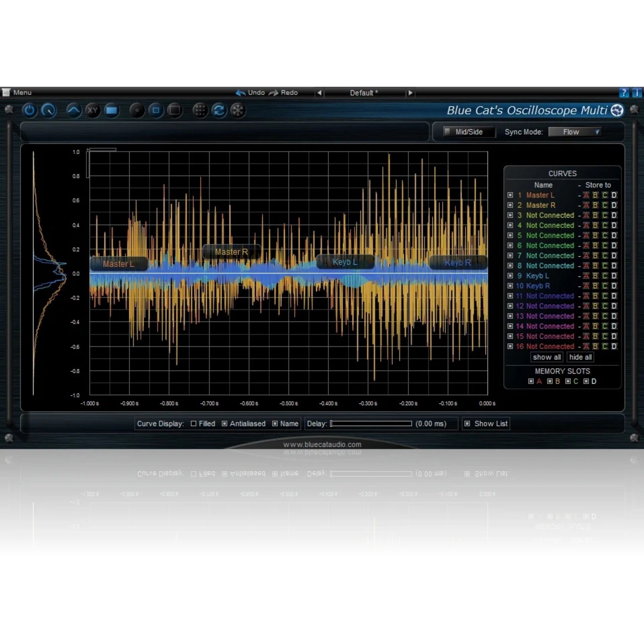Click the next preset arrow
Screen dimensions: 644x644
tap(410, 93)
